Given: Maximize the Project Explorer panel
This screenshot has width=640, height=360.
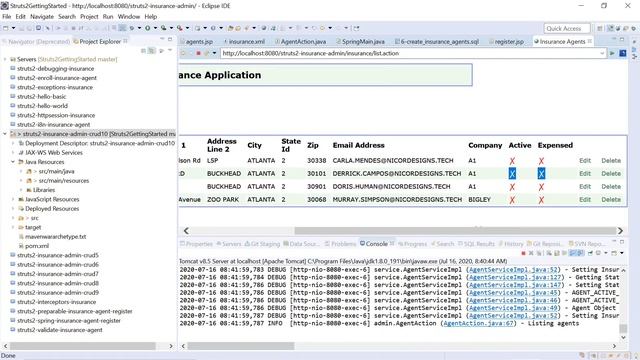Looking at the screenshot, I should pos(170,40).
